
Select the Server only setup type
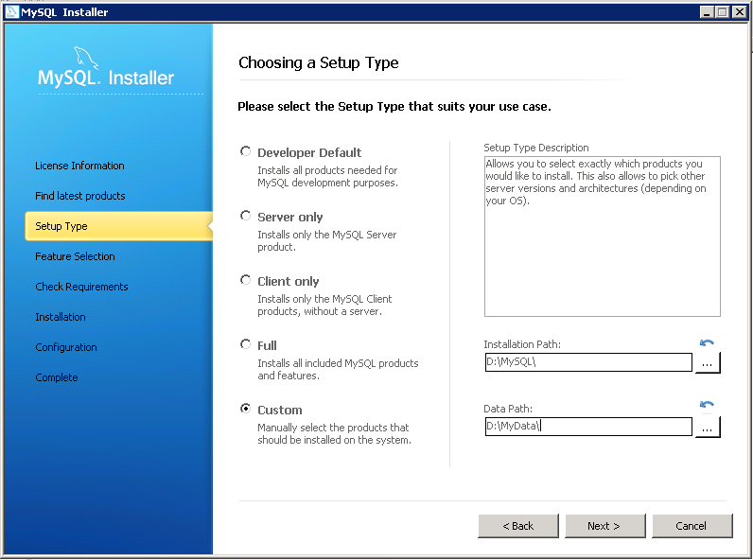point(245,216)
